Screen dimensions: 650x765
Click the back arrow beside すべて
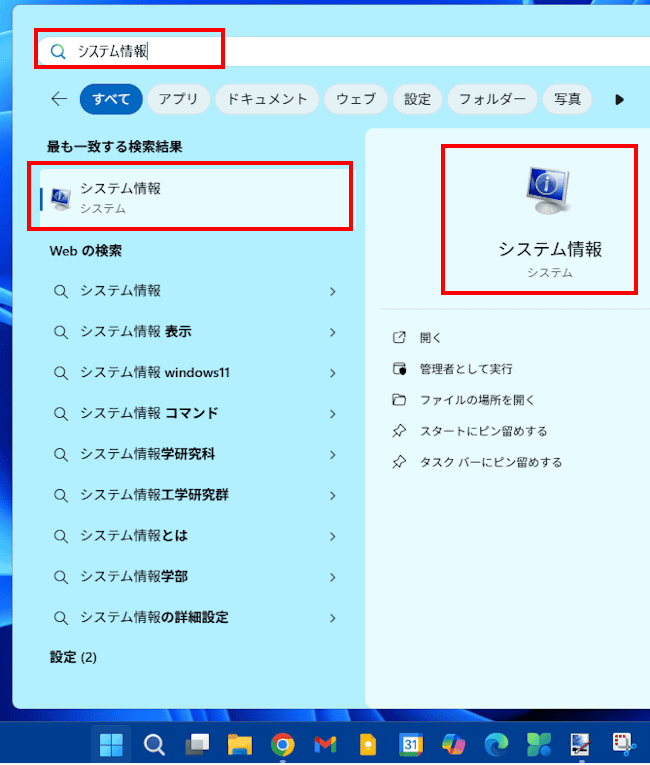(59, 99)
